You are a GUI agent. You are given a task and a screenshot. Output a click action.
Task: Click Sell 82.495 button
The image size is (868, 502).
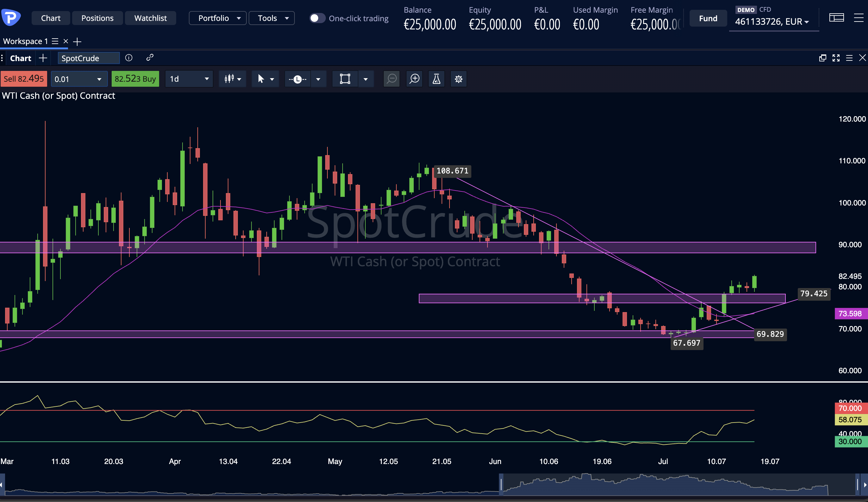point(24,79)
